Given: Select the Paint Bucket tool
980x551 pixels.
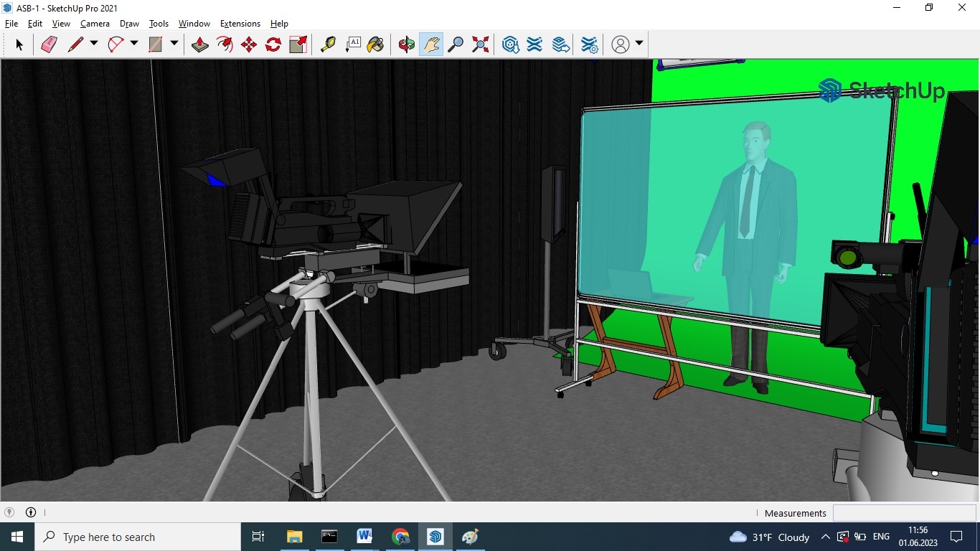Looking at the screenshot, I should (x=375, y=44).
